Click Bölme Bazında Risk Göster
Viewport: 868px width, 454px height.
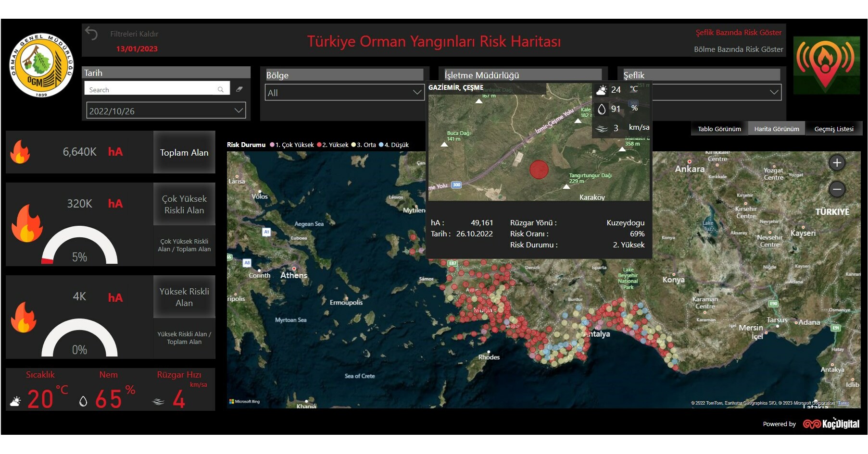pos(738,49)
